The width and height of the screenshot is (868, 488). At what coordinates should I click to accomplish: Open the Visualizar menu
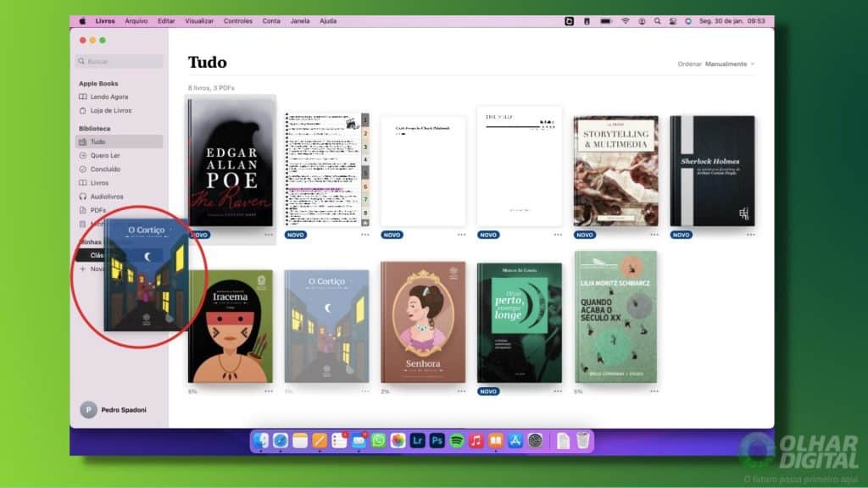coord(199,21)
